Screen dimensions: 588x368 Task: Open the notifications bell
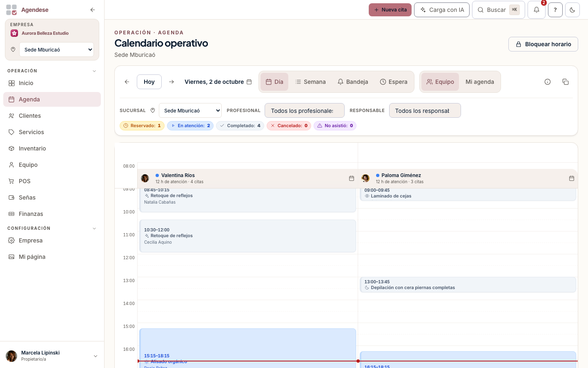(x=537, y=10)
